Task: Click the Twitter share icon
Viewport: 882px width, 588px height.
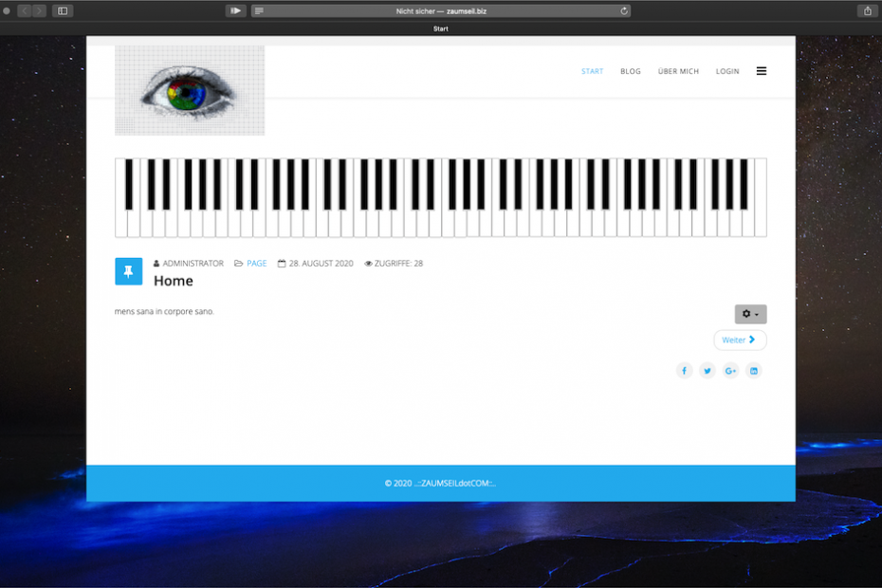Action: coord(707,371)
